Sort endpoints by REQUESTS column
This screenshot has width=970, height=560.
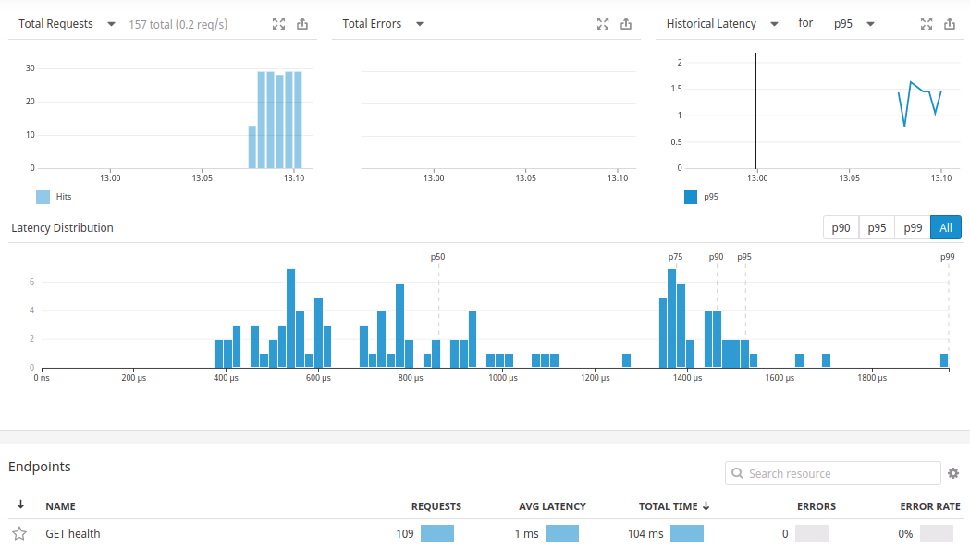point(436,506)
